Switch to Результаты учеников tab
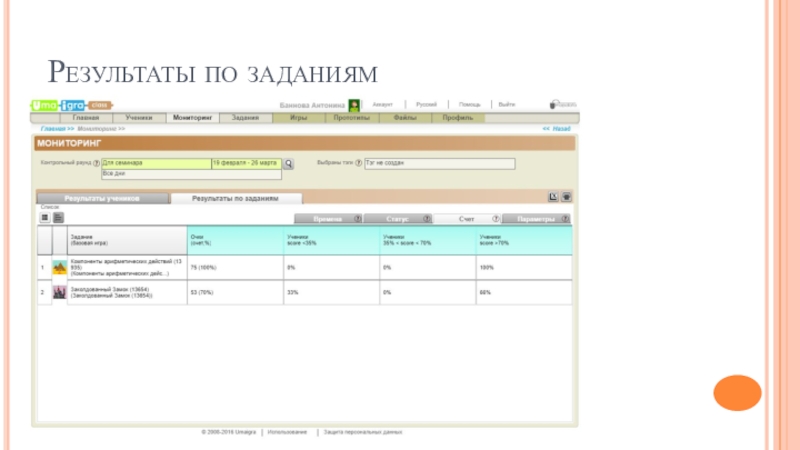 [x=102, y=198]
